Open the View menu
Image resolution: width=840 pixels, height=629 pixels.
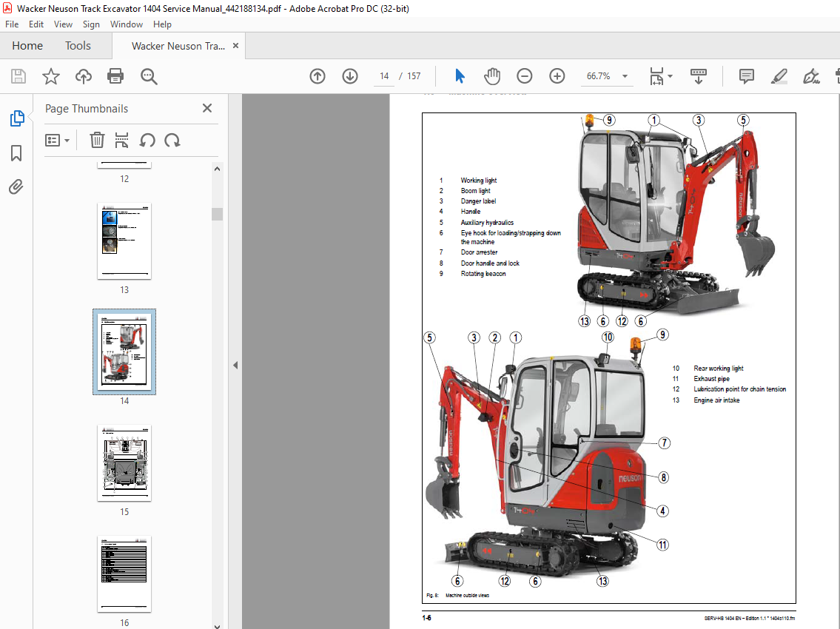click(x=63, y=24)
